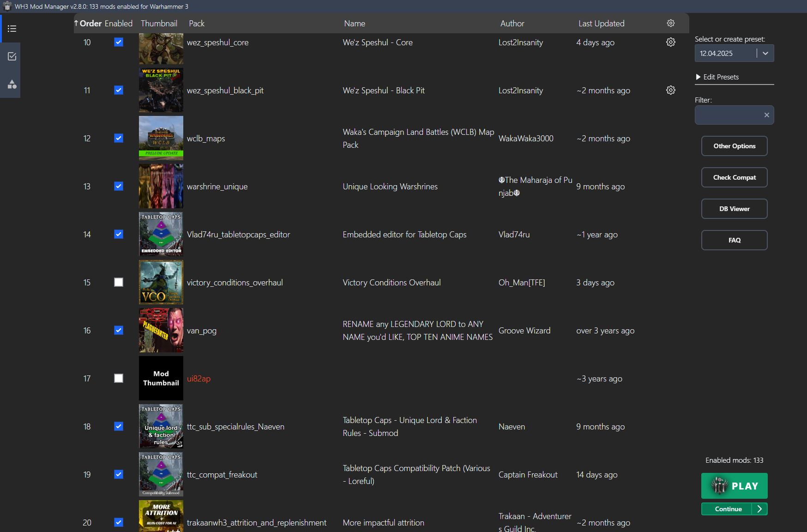The image size is (807, 532).
Task: Open the table column settings gear in header
Action: tap(671, 23)
